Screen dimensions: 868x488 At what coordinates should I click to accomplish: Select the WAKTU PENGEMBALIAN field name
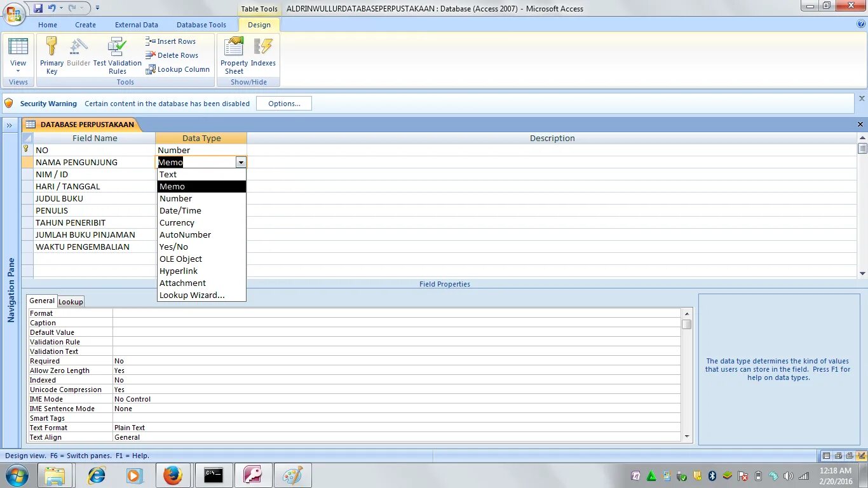[x=94, y=247]
